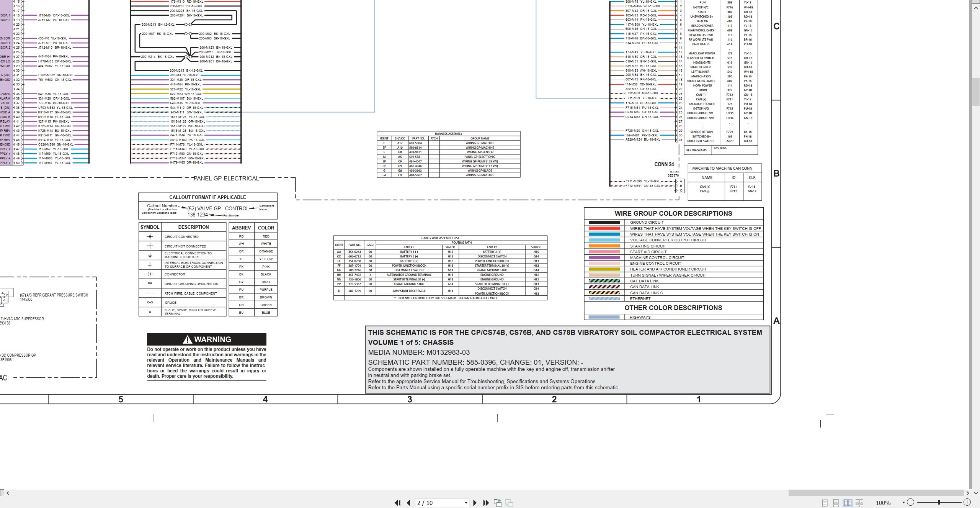Screen dimensions: 980x508
Task: Switch to continuous scrolling page view
Action: (836, 503)
